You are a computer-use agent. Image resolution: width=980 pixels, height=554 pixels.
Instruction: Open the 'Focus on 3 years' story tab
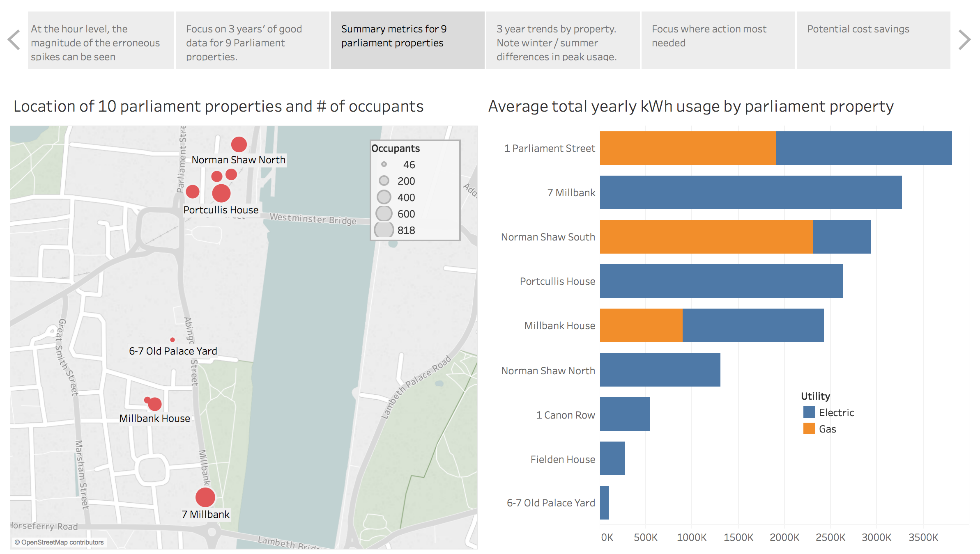click(252, 40)
